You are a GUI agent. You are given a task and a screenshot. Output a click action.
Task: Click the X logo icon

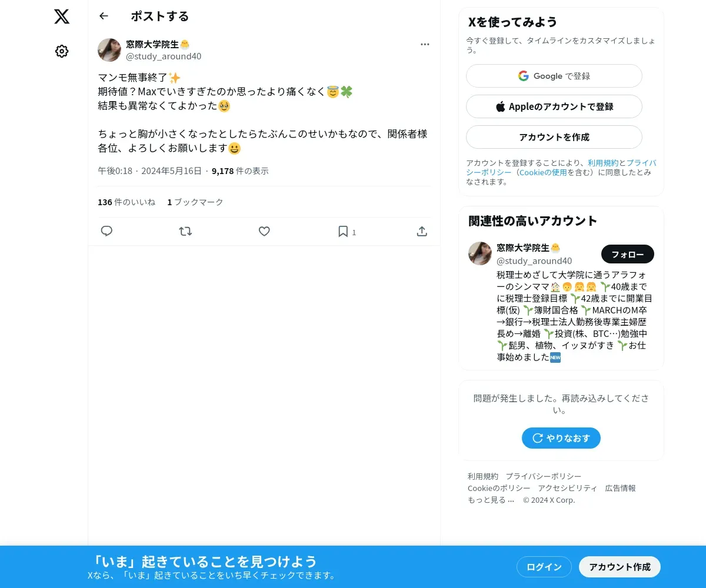[x=62, y=16]
